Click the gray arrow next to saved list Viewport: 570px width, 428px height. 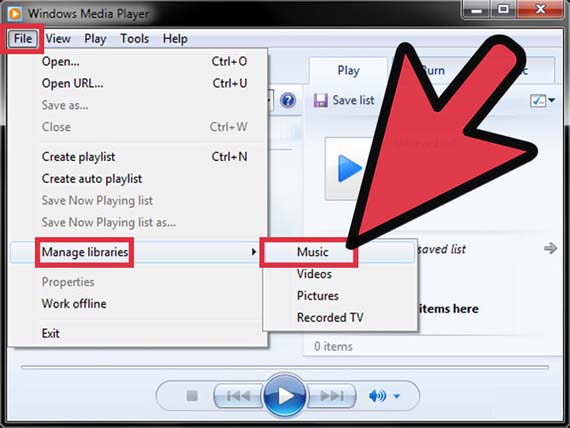(550, 249)
